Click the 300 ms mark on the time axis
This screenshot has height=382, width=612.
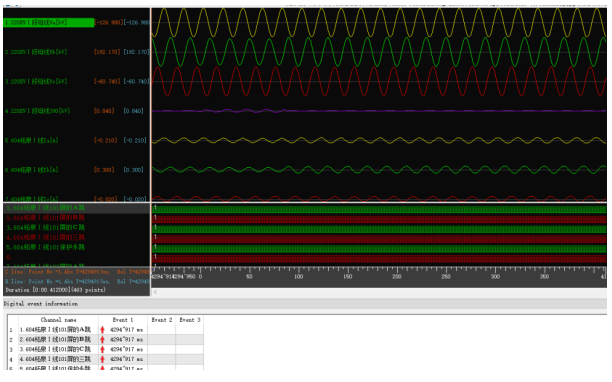click(x=495, y=276)
